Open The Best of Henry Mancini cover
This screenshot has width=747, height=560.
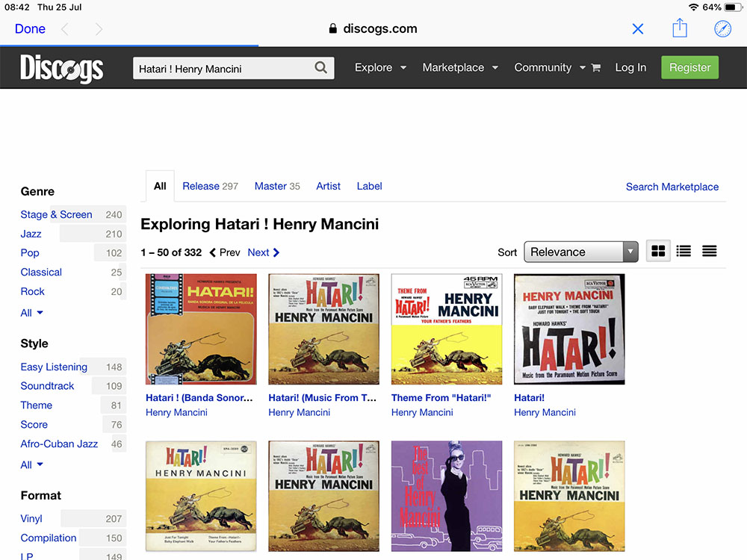(446, 496)
